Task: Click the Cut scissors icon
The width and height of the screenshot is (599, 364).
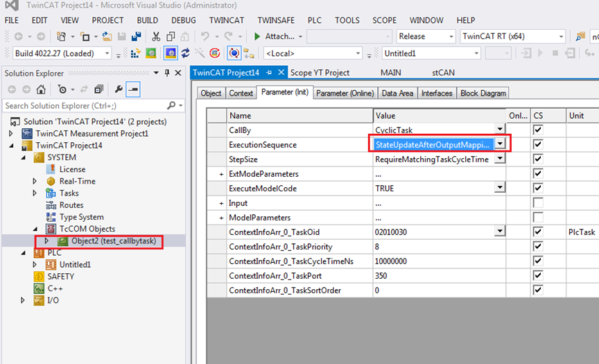Action: tap(156, 37)
